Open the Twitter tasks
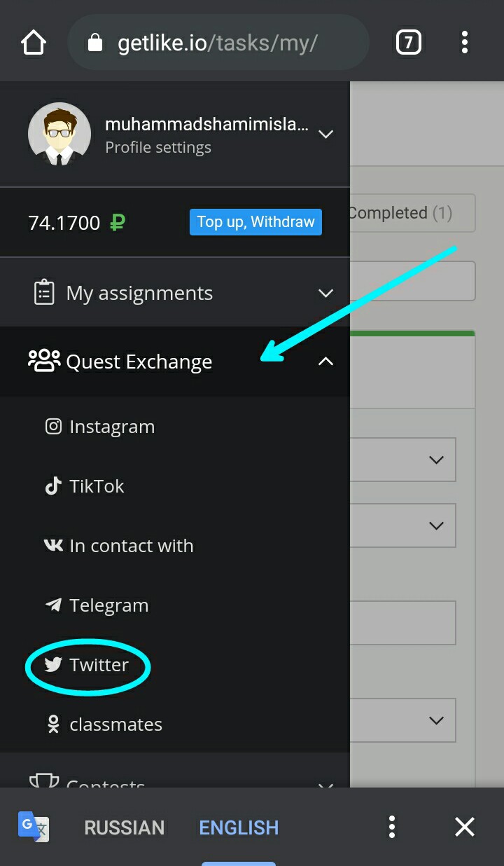The image size is (504, 866). 98,665
